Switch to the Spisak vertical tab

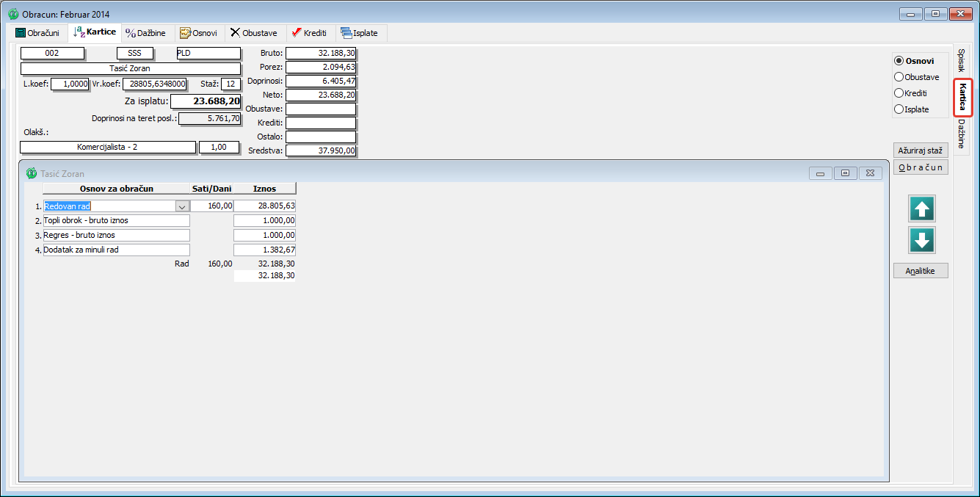pyautogui.click(x=962, y=60)
